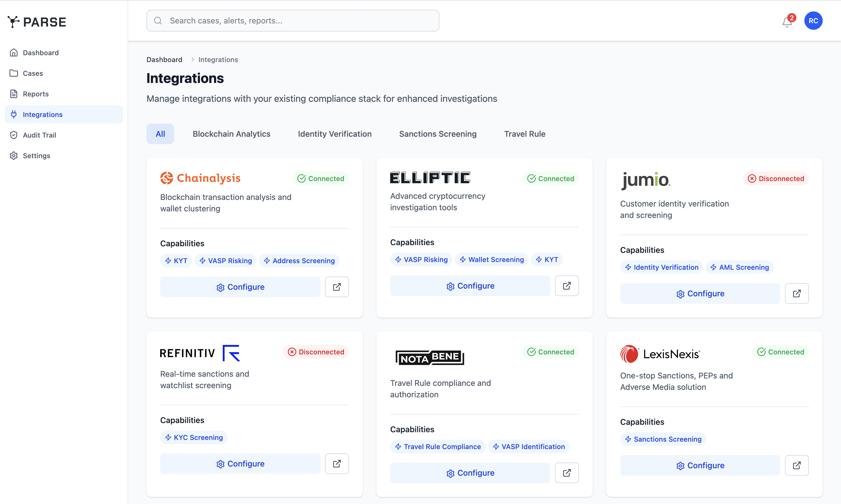841x504 pixels.
Task: Click the Dashboard breadcrumb link
Action: [164, 59]
